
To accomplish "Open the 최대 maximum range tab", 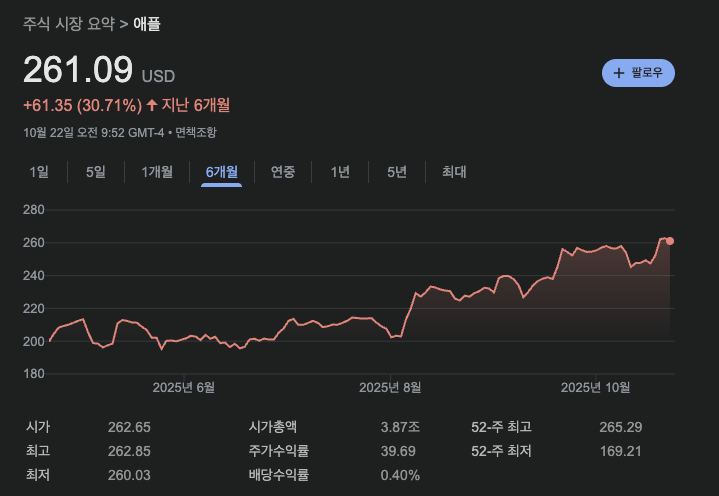I will click(x=454, y=172).
